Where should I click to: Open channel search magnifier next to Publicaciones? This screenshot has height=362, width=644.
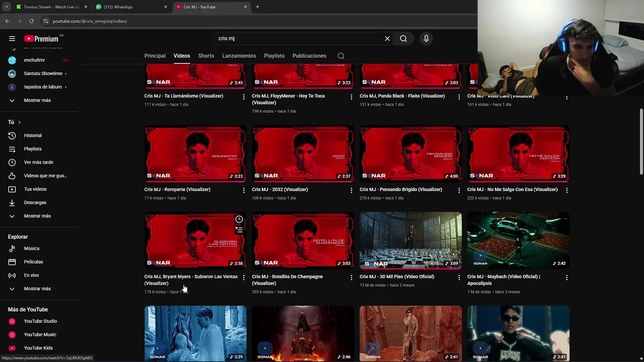341,56
